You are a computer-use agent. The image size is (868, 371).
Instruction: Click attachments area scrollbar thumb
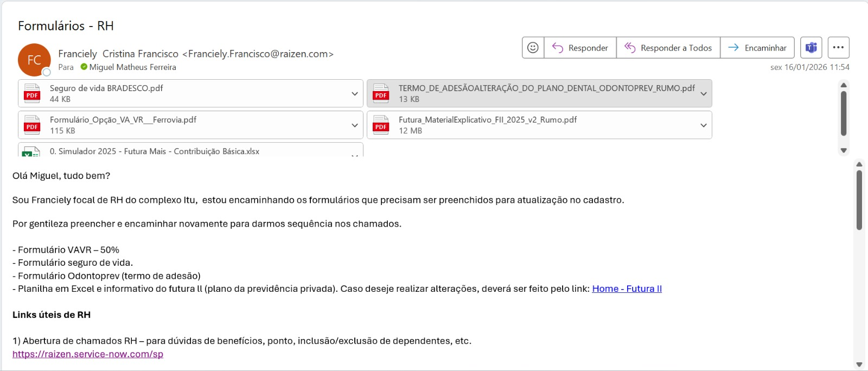[844, 113]
